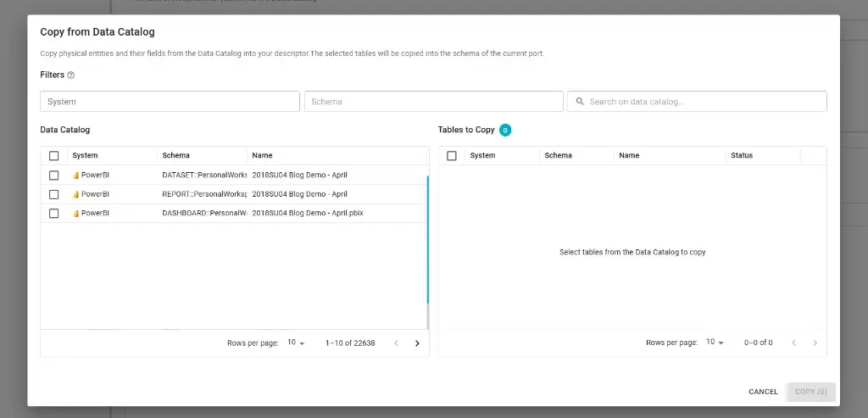Open rows per page dropdown in Data Catalog
The width and height of the screenshot is (868, 418).
click(x=296, y=343)
